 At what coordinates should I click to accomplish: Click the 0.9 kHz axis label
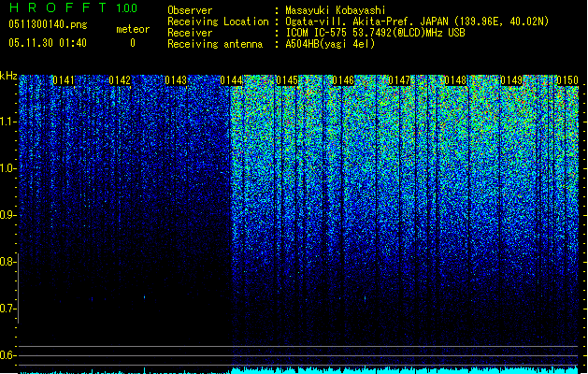(x=8, y=215)
